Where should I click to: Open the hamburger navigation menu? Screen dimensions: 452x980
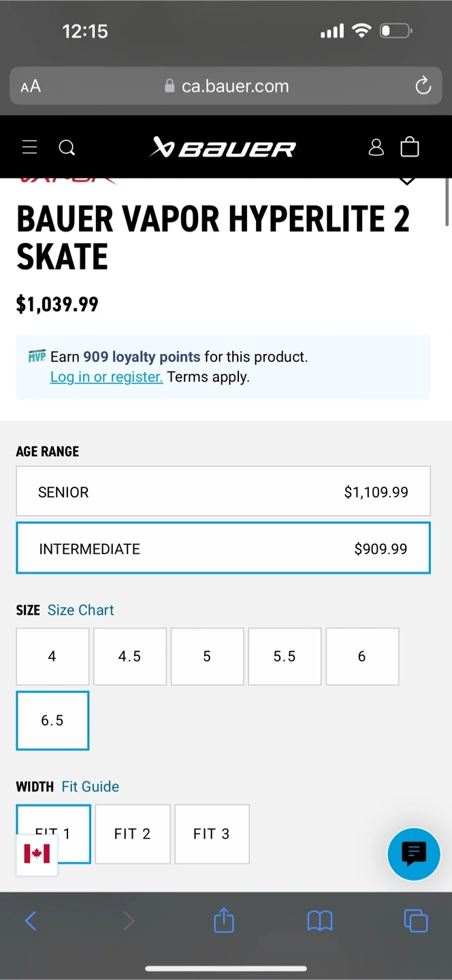coord(29,147)
